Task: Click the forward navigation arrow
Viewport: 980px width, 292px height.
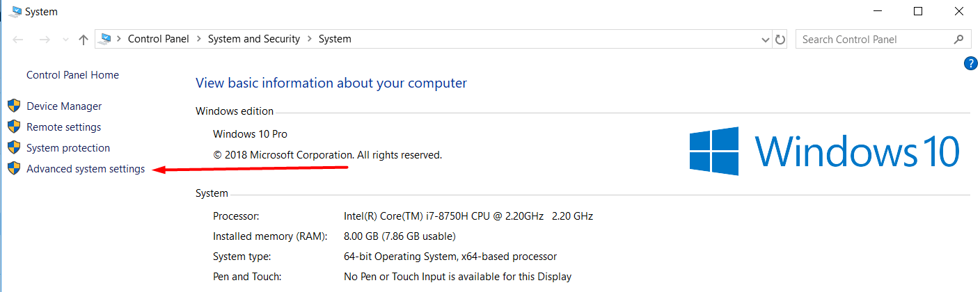Action: [x=45, y=40]
